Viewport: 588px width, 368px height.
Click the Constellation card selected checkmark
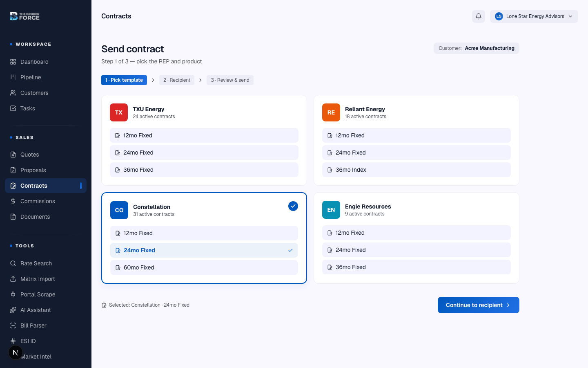pos(293,206)
